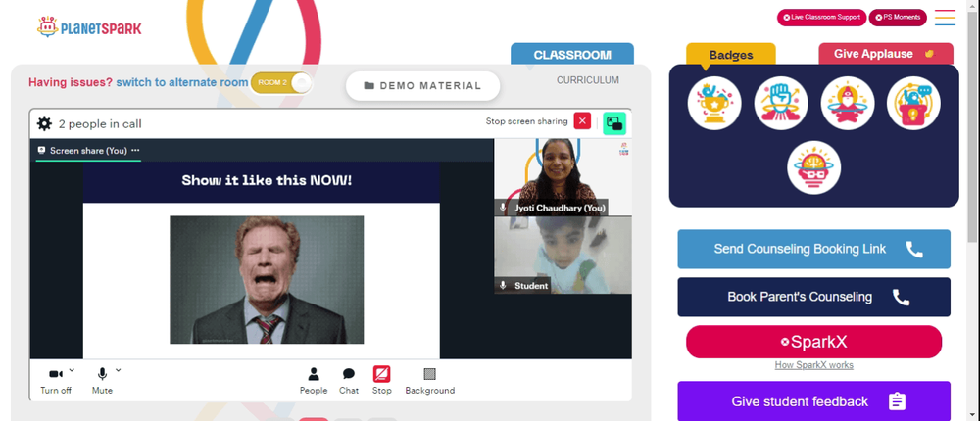Click phone icon on Book Parent's Counseling
The image size is (980, 421).
click(901, 297)
